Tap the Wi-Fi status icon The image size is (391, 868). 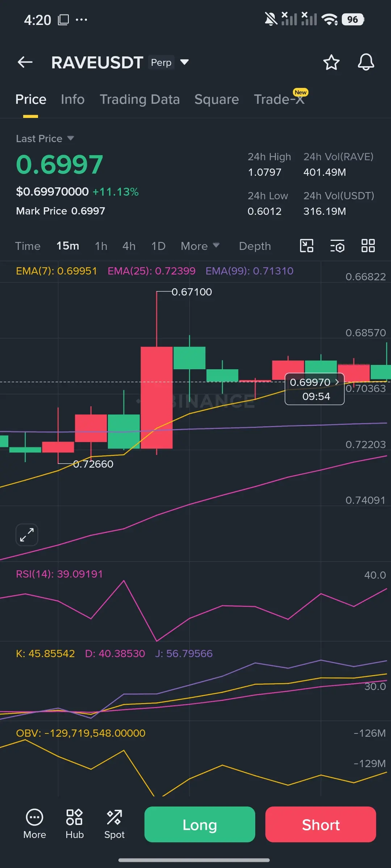pyautogui.click(x=329, y=19)
